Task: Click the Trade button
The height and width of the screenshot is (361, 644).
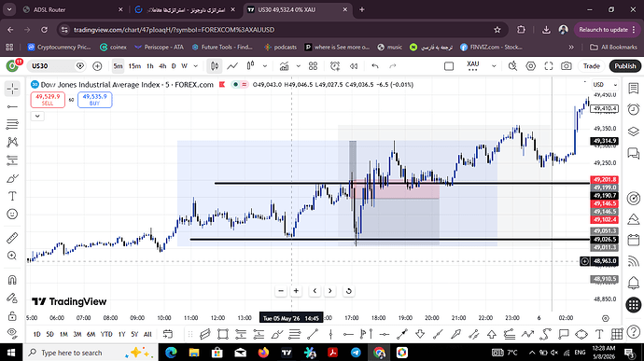Action: [592, 66]
